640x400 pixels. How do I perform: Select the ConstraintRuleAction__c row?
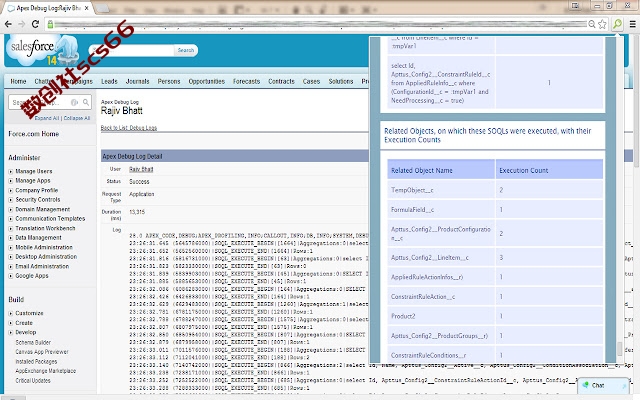click(x=495, y=297)
